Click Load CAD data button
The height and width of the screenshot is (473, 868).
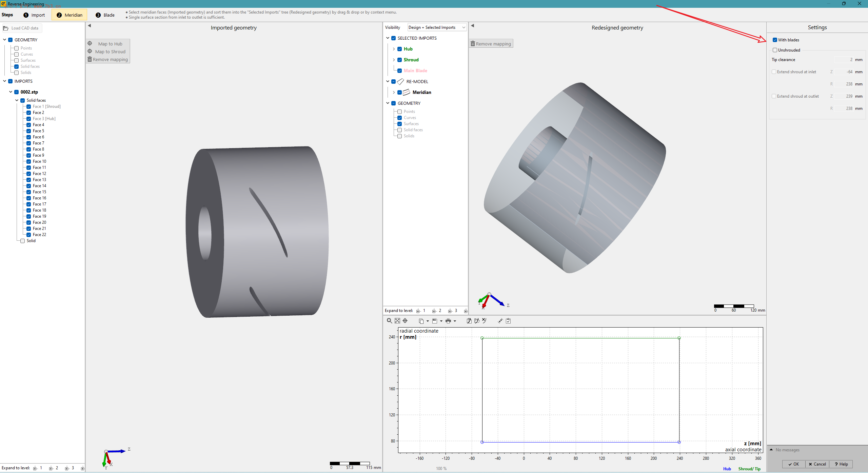22,28
